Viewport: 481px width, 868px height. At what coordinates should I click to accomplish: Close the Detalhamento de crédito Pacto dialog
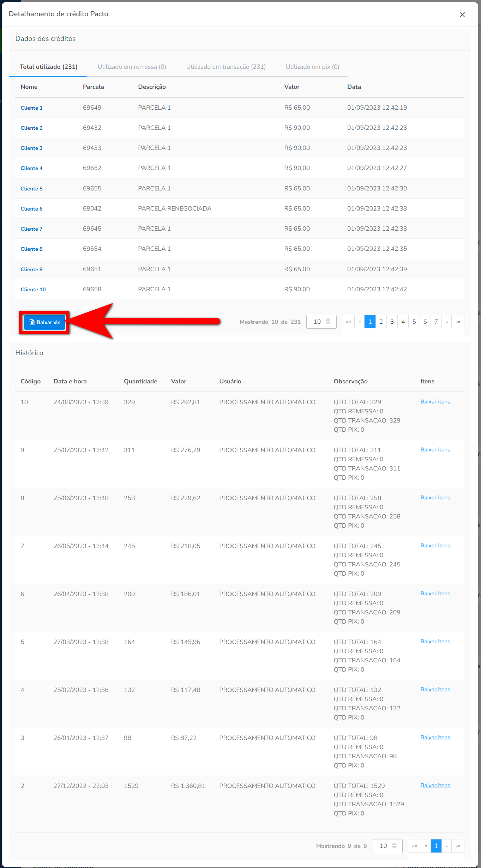click(462, 14)
